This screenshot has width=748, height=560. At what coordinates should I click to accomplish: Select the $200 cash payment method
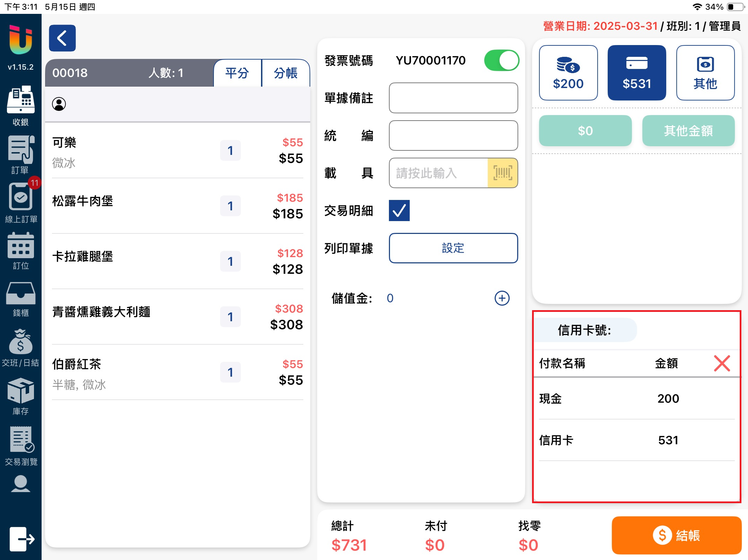pyautogui.click(x=568, y=73)
